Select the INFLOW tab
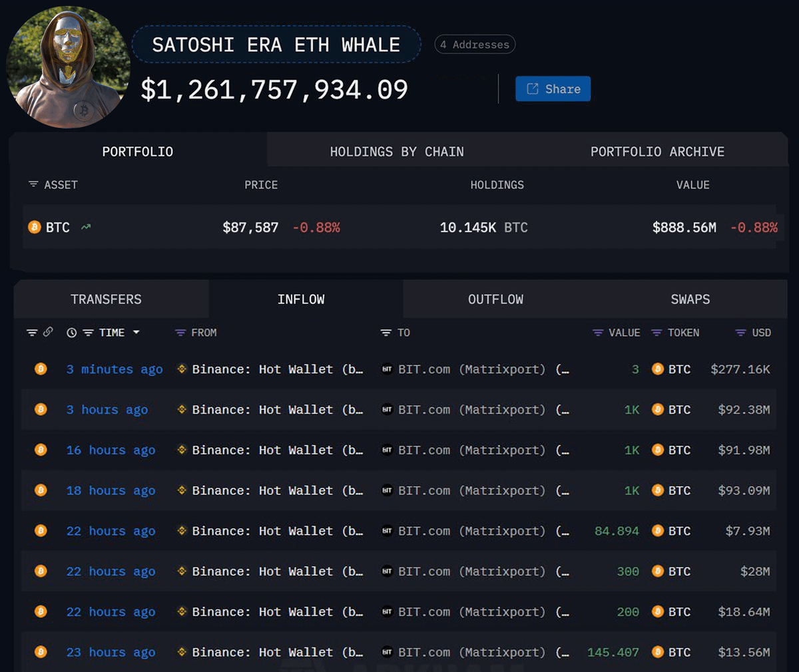Screen dimensions: 799x672 click(x=301, y=299)
